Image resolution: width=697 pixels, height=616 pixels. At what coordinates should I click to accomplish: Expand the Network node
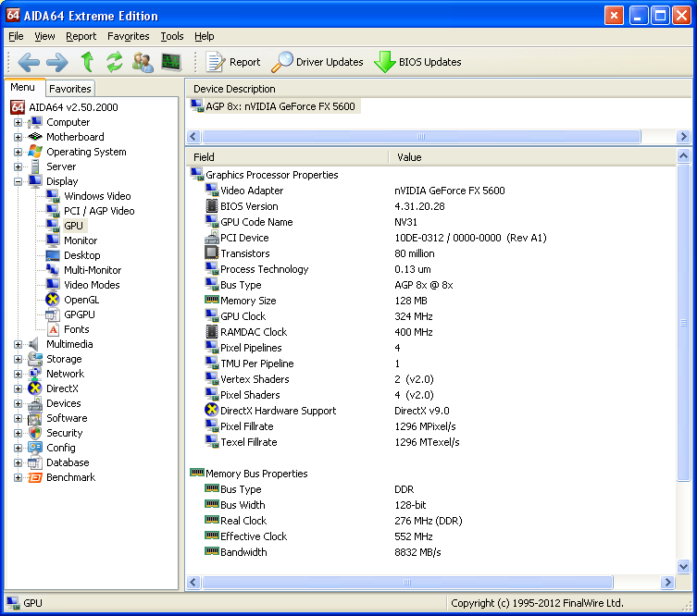click(x=18, y=374)
